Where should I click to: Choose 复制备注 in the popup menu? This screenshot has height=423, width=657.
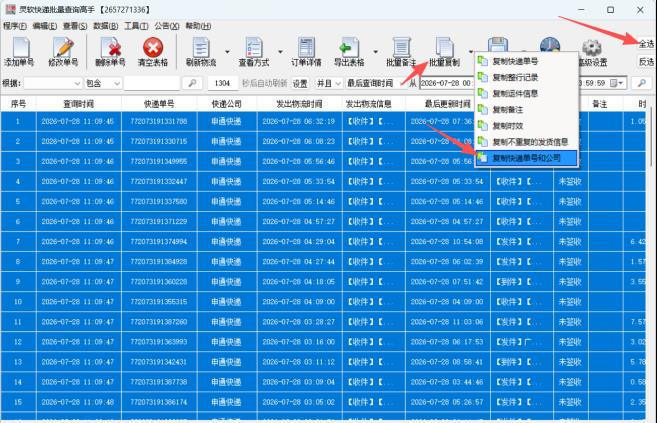pos(526,110)
